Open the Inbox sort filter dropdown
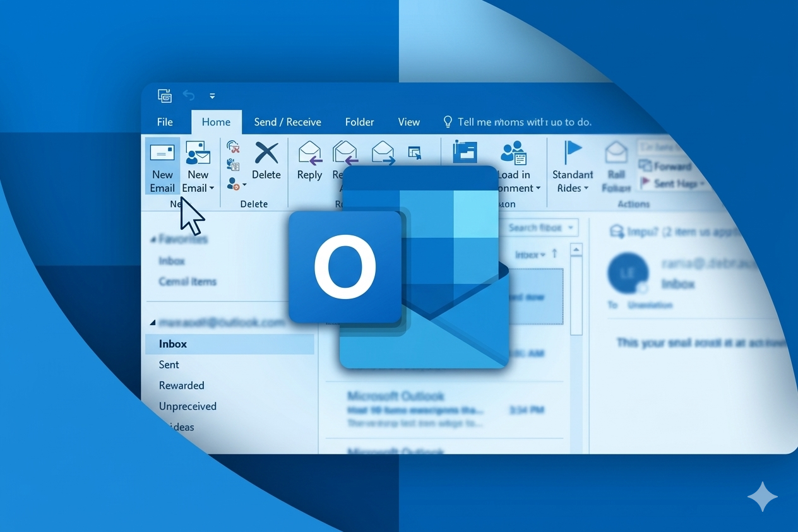Viewport: 798px width, 532px height. (530, 255)
